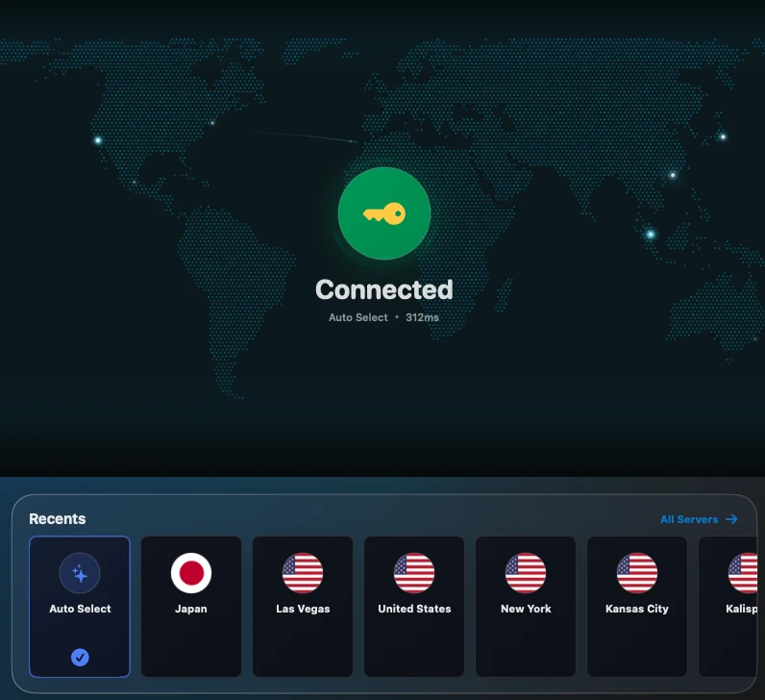Click the green key connect button
The width and height of the screenshot is (765, 700).
(x=384, y=213)
